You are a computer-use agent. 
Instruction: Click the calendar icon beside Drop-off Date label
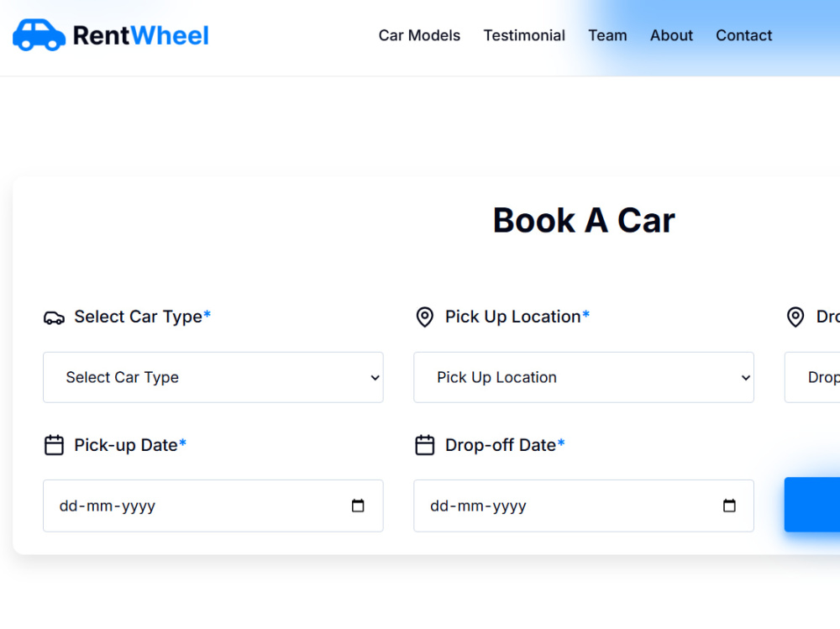click(425, 445)
